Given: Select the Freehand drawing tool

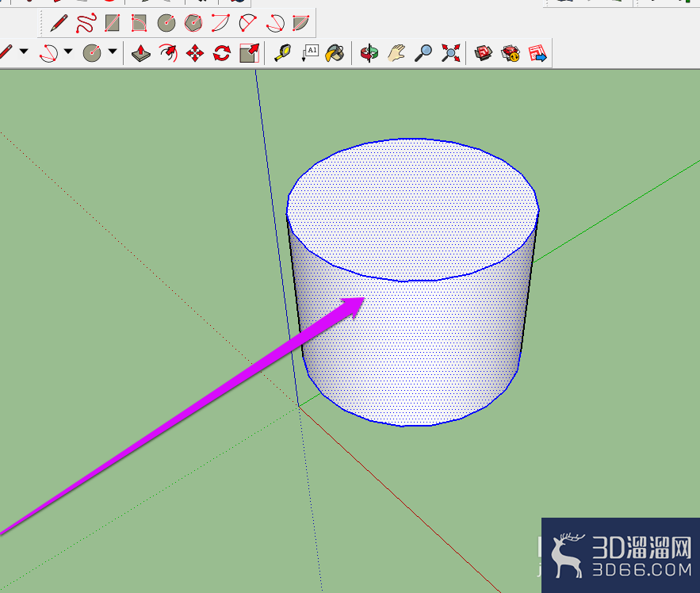Looking at the screenshot, I should [86, 23].
